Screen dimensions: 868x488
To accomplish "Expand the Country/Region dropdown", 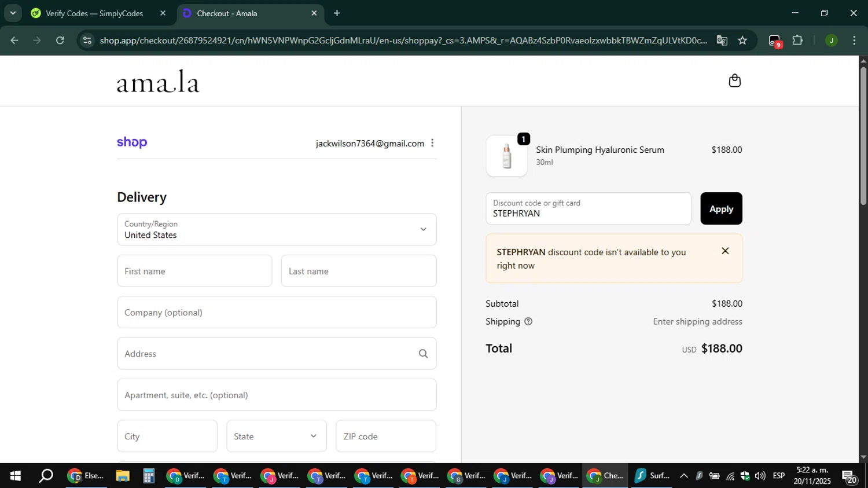I will click(277, 229).
